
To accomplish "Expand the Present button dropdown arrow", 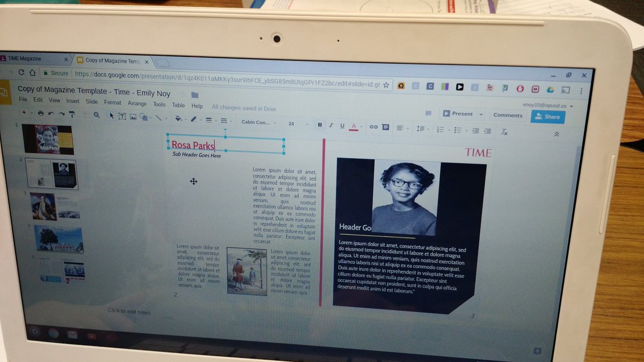I will [x=481, y=115].
